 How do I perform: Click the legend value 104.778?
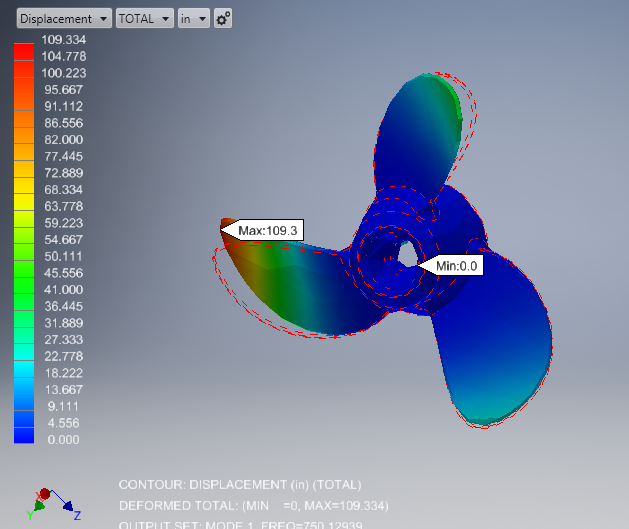click(64, 56)
